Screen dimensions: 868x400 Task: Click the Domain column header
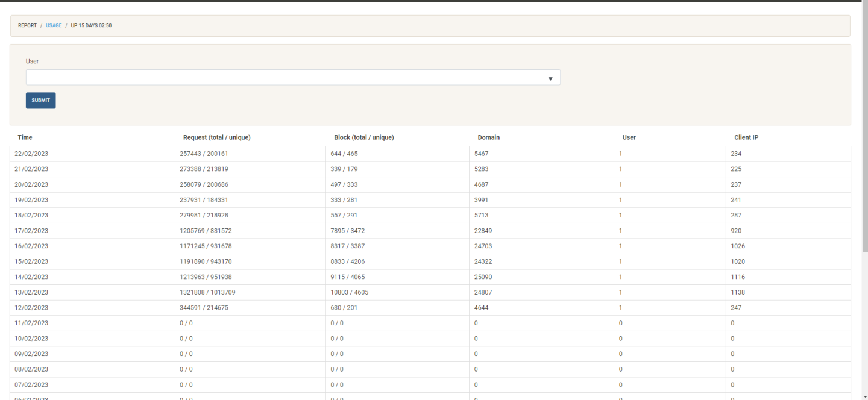pos(488,138)
